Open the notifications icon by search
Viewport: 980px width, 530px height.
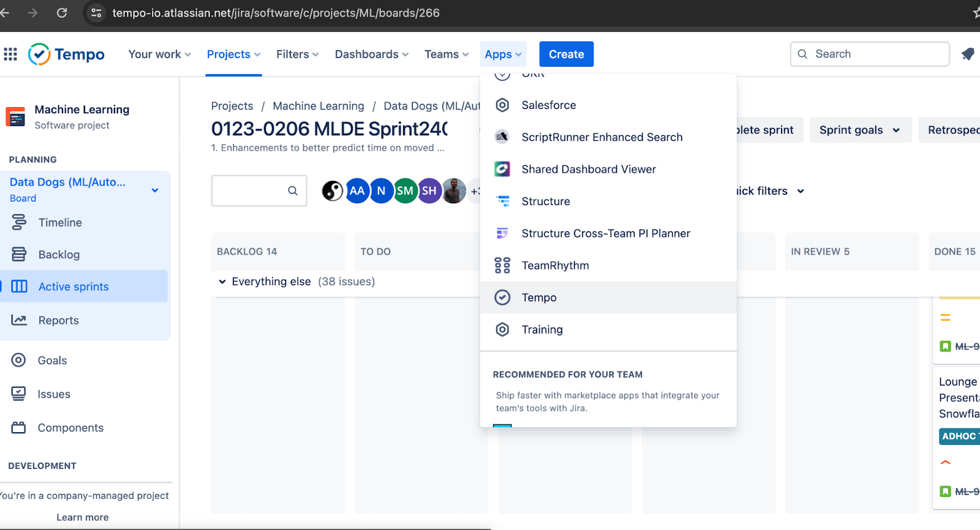pyautogui.click(x=968, y=54)
